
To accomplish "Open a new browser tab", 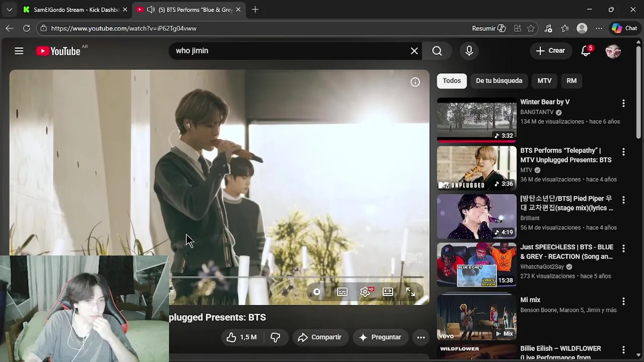I will coord(255,10).
